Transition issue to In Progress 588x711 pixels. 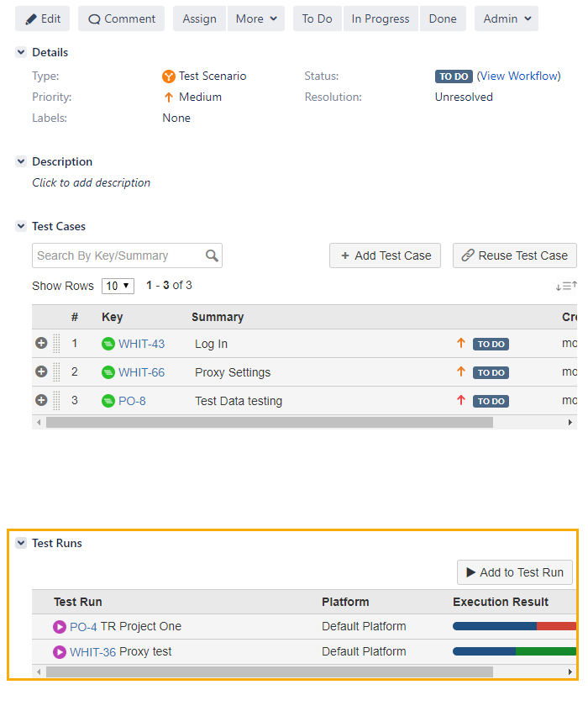point(381,18)
